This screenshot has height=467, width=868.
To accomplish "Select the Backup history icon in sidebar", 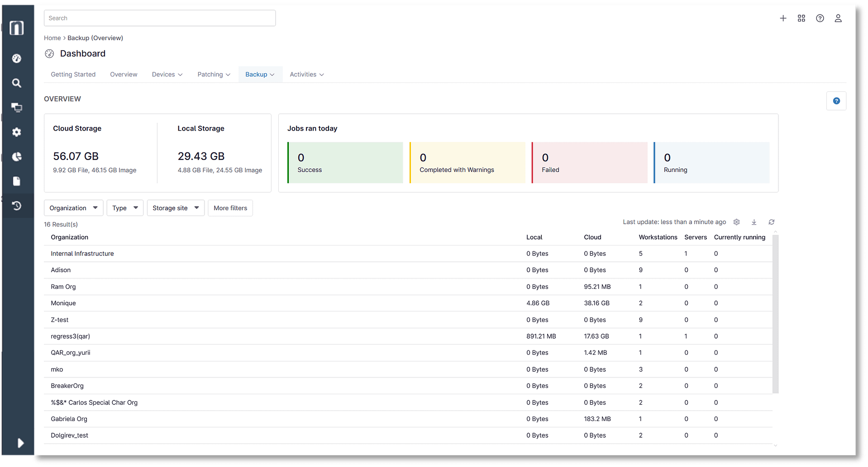I will tap(17, 206).
